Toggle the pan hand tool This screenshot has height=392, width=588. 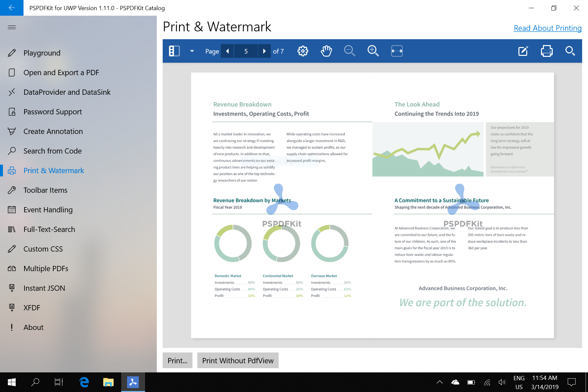tap(326, 51)
